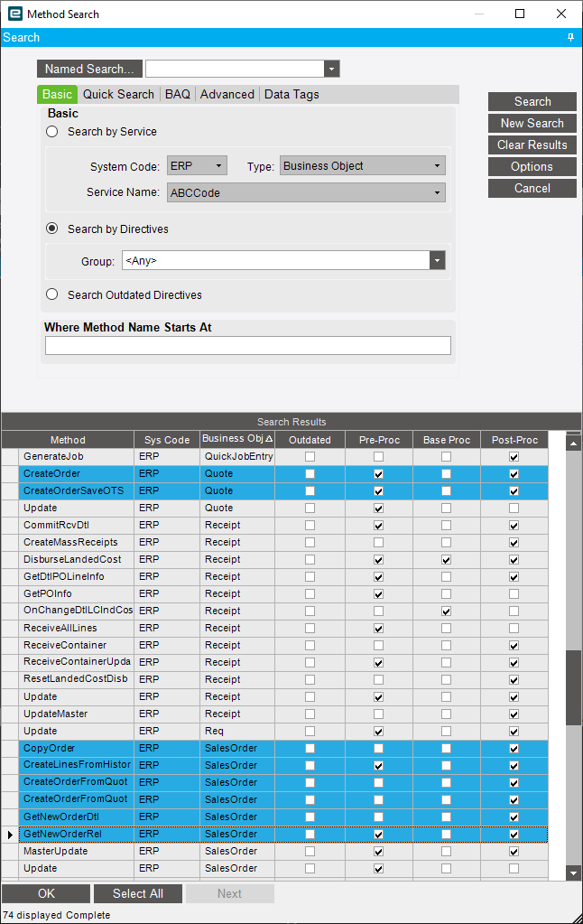Toggle Pre-Proc checkbox for MasterUpdate row
Image resolution: width=583 pixels, height=924 pixels.
(379, 852)
